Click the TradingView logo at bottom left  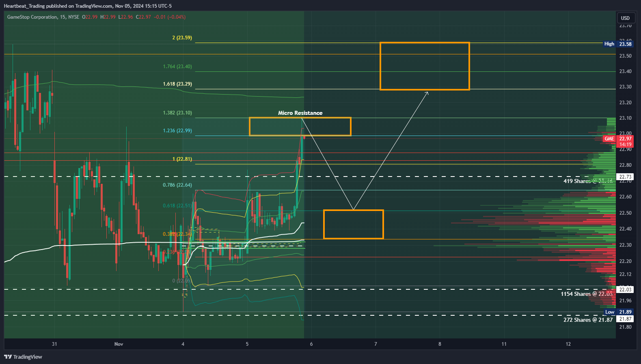23,357
